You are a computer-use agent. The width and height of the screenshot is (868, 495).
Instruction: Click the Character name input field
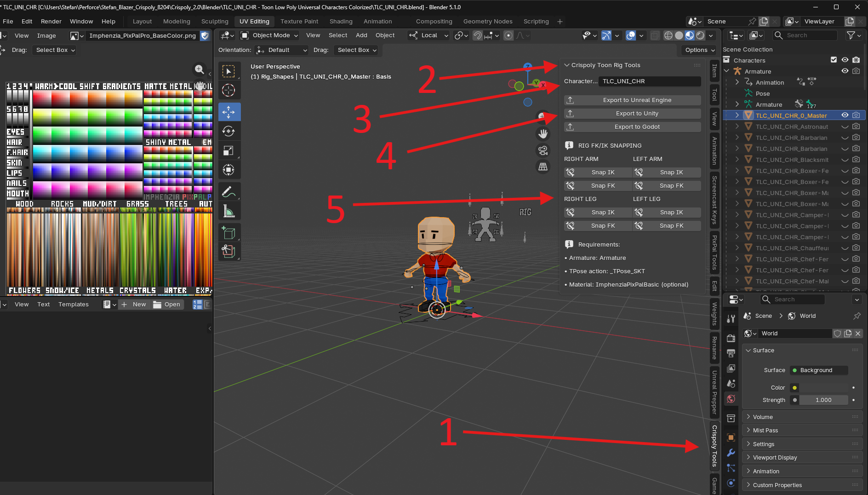pyautogui.click(x=650, y=81)
